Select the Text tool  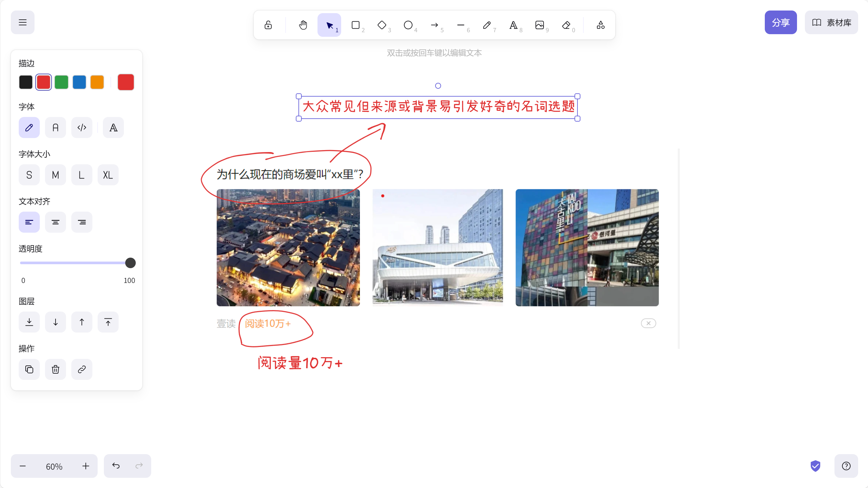point(513,25)
